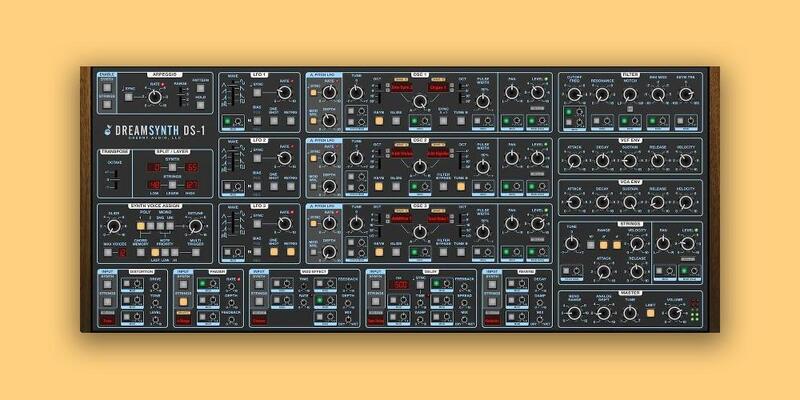Viewport: 800px width, 400px height.
Task: Click the Arpeggio Pattern button
Action: click(x=201, y=88)
